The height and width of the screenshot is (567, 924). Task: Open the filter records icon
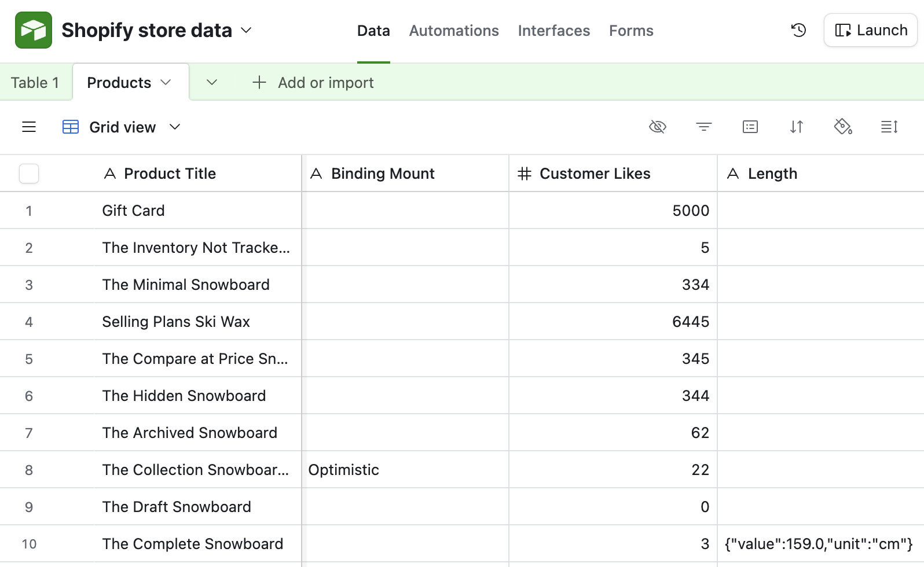pos(703,127)
